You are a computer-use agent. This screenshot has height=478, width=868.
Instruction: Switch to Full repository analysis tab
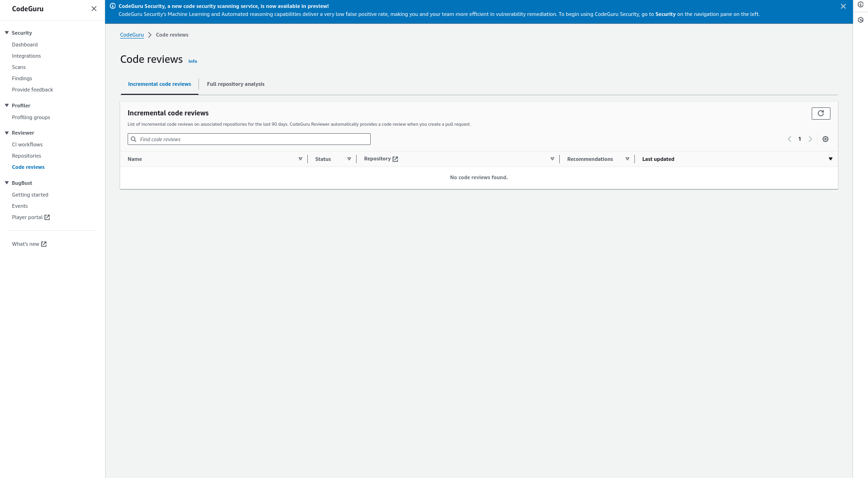(x=236, y=84)
